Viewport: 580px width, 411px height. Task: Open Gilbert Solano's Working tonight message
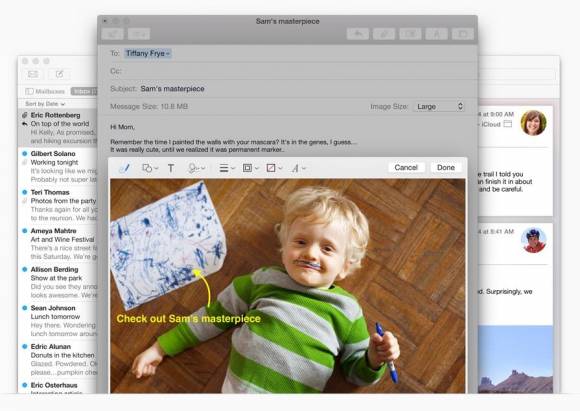point(59,166)
